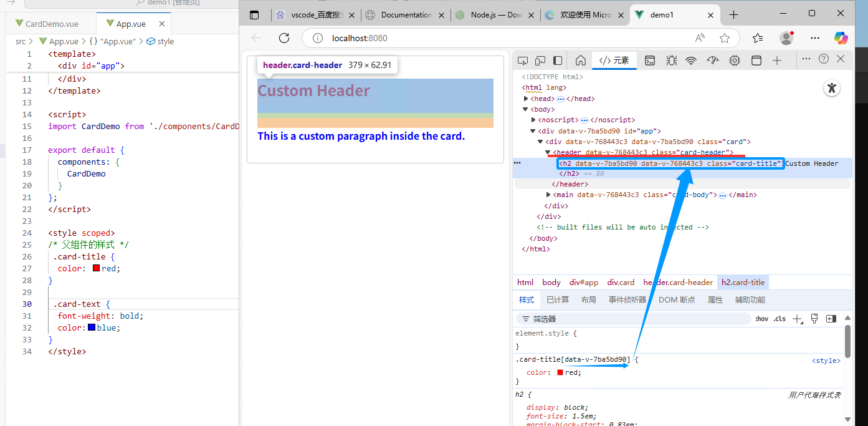Expand the noscript node in DOM tree
Image resolution: width=868 pixels, height=426 pixels.
(x=533, y=120)
